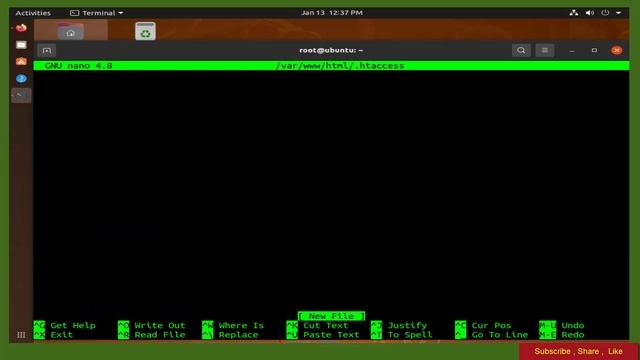Open terminal search with magnifier icon
640x360 pixels.
tap(521, 50)
